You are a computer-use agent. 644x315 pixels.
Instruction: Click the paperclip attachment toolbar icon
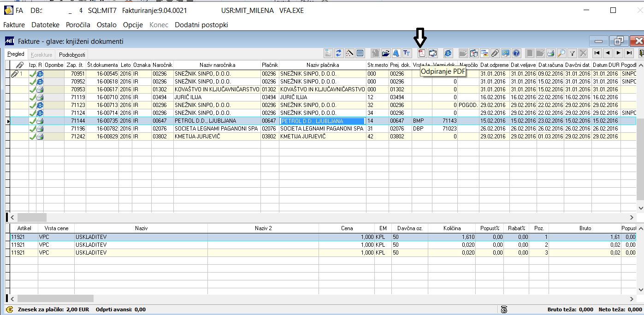[x=495, y=53]
